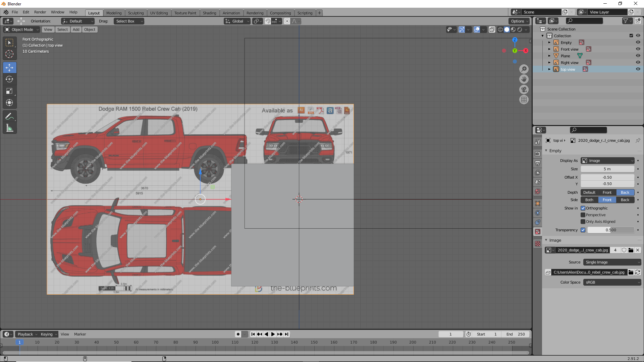
Task: Open the Render properties tab
Action: 538,154
